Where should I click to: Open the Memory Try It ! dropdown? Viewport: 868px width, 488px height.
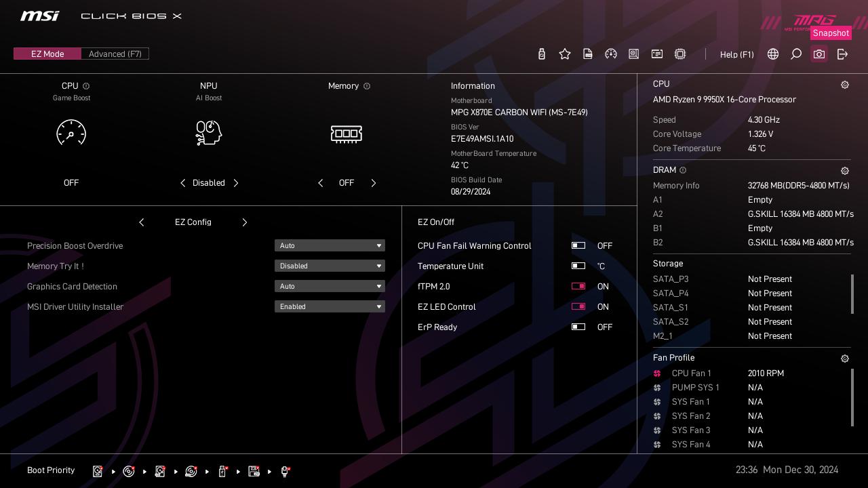(330, 266)
